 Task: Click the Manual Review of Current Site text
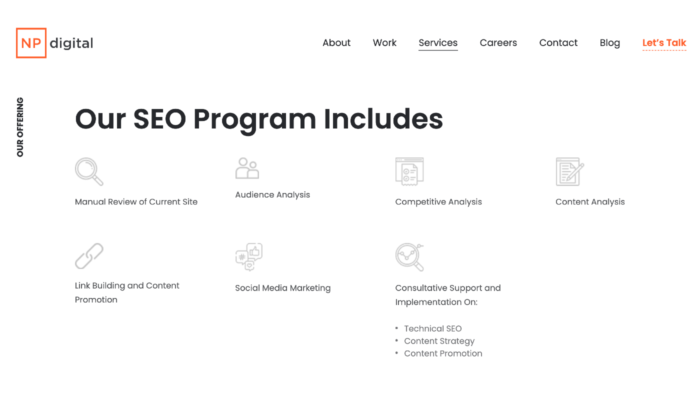(x=136, y=202)
